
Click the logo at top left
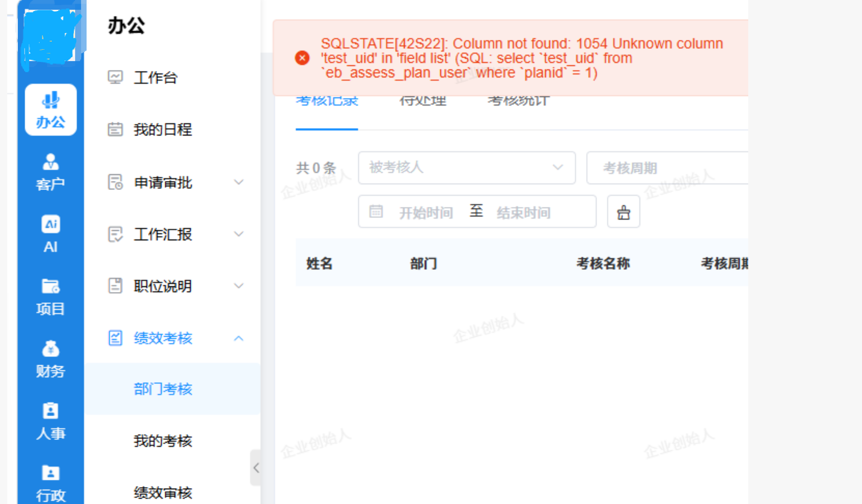tap(51, 37)
